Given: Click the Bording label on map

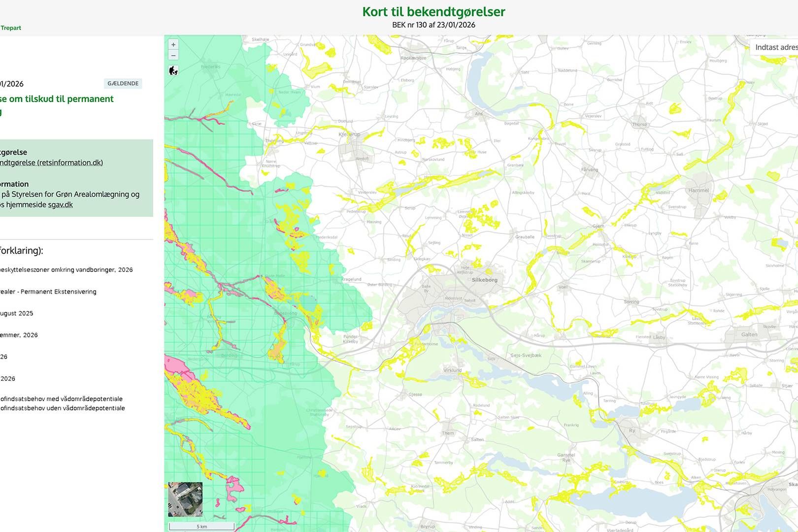Looking at the screenshot, I should pos(229,356).
